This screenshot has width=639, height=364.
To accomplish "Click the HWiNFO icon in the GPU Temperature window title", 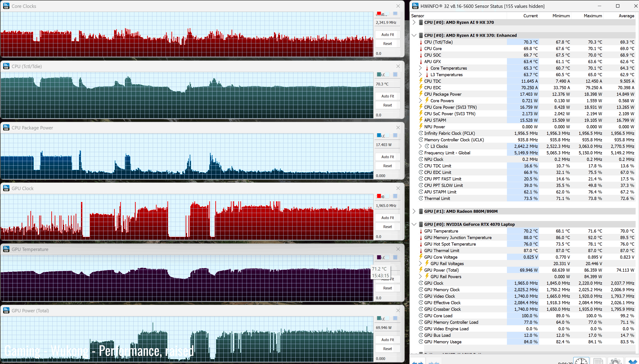I will coord(6,249).
